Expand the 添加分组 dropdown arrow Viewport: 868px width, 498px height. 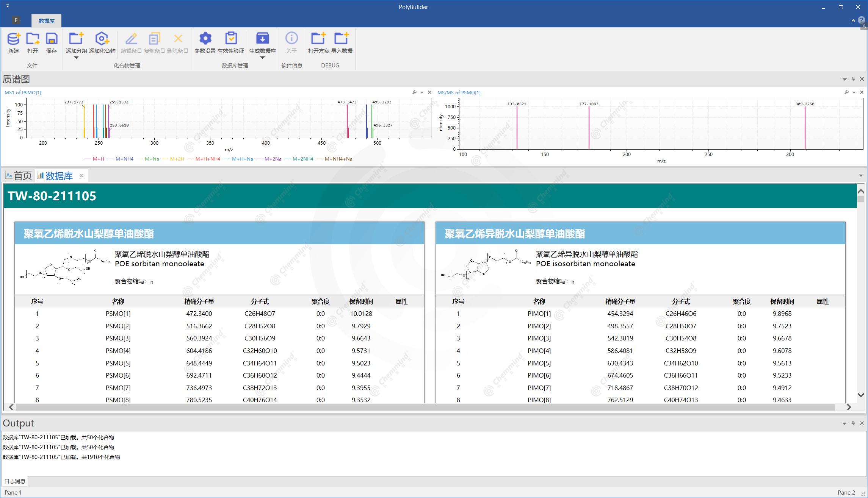[x=76, y=58]
